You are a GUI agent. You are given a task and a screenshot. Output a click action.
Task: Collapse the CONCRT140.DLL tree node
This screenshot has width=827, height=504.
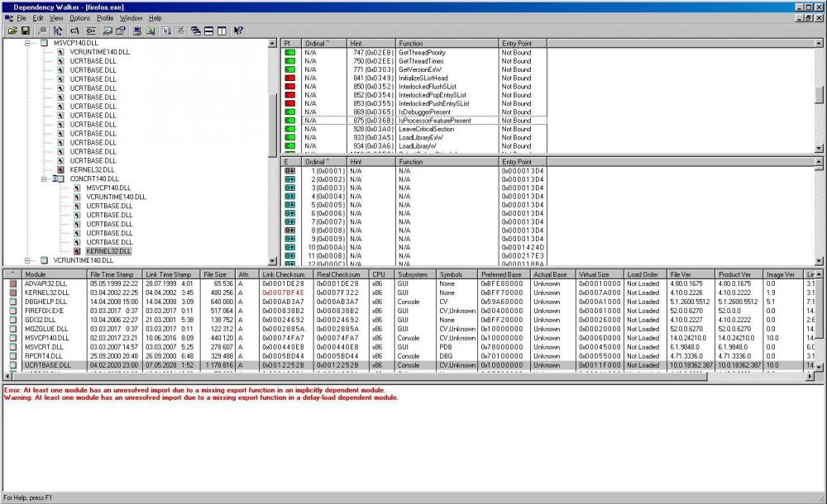pos(45,178)
